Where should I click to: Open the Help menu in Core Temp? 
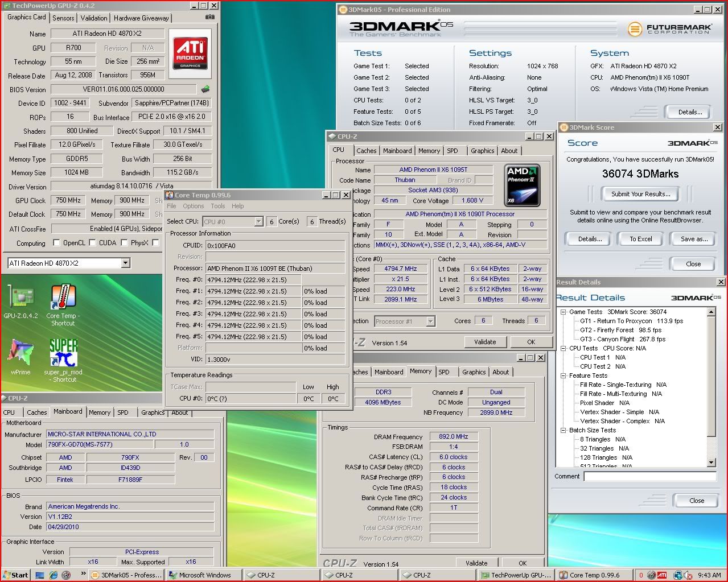tap(238, 206)
